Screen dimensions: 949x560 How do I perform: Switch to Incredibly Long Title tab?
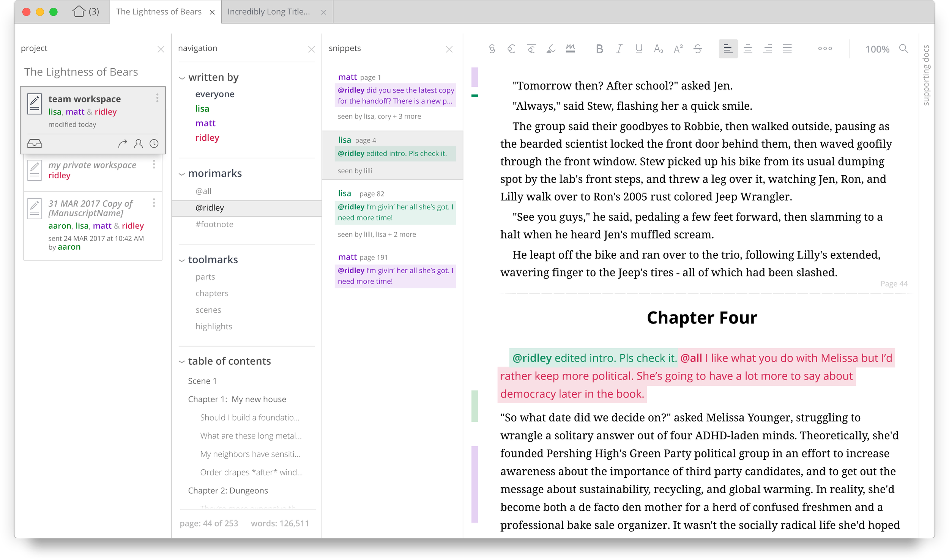(269, 12)
